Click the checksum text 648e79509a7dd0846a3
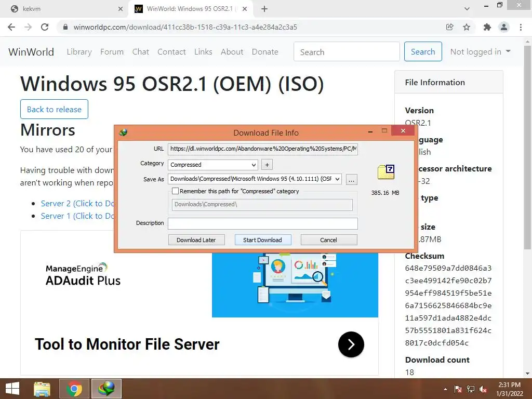The height and width of the screenshot is (399, 532). tap(448, 269)
